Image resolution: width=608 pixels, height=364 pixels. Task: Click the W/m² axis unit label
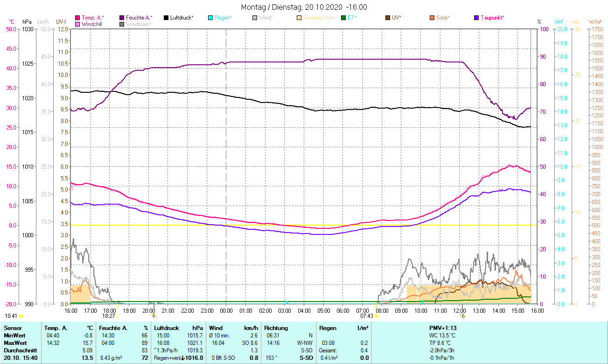point(595,22)
